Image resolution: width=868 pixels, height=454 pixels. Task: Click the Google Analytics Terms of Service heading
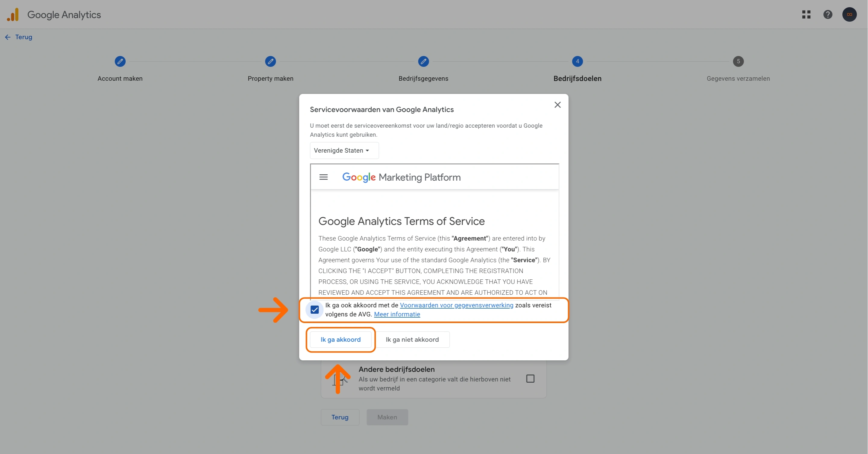(401, 221)
